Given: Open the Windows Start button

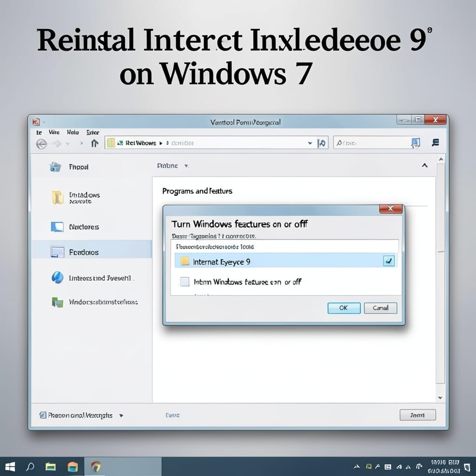Looking at the screenshot, I should 10,467.
